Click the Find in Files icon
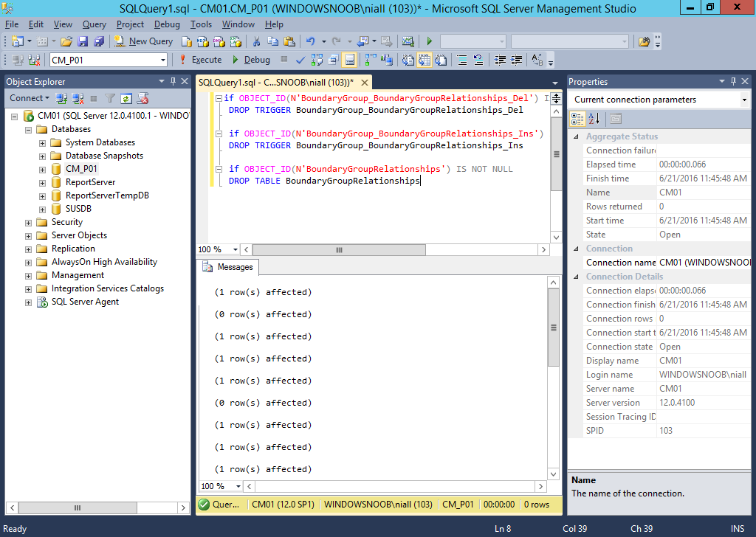The width and height of the screenshot is (756, 537). point(644,42)
